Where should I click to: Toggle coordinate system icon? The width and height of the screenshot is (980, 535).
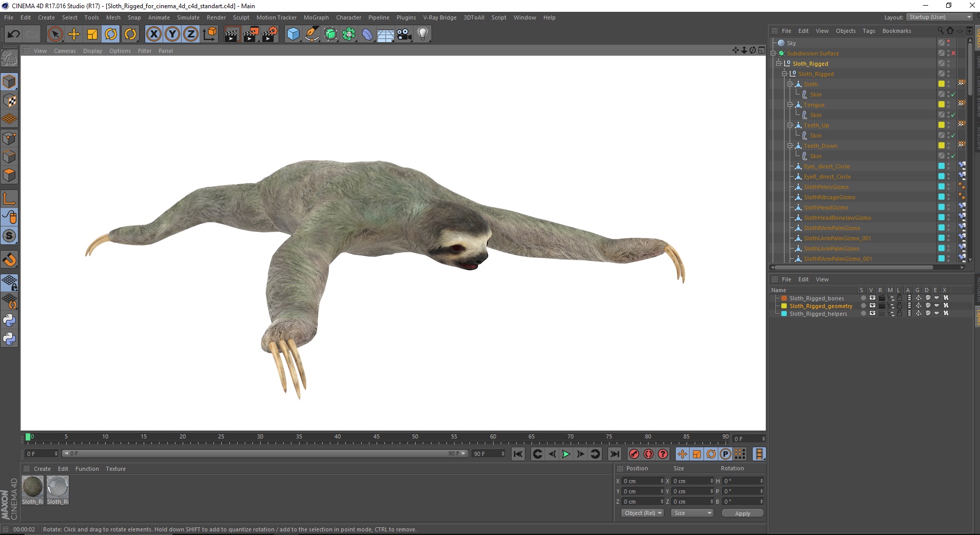tap(209, 34)
